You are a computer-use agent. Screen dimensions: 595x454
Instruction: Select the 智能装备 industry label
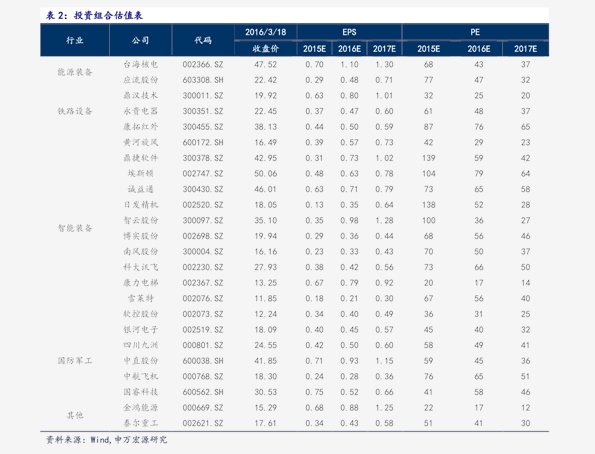(75, 228)
